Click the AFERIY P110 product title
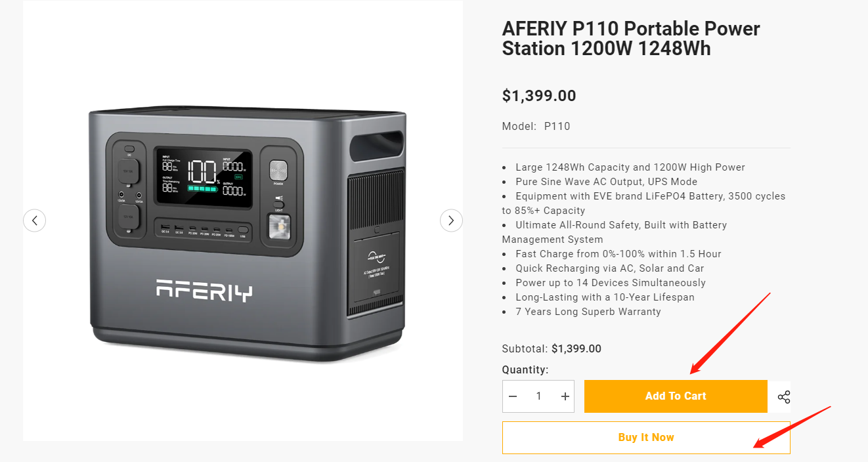The width and height of the screenshot is (868, 462). [631, 39]
